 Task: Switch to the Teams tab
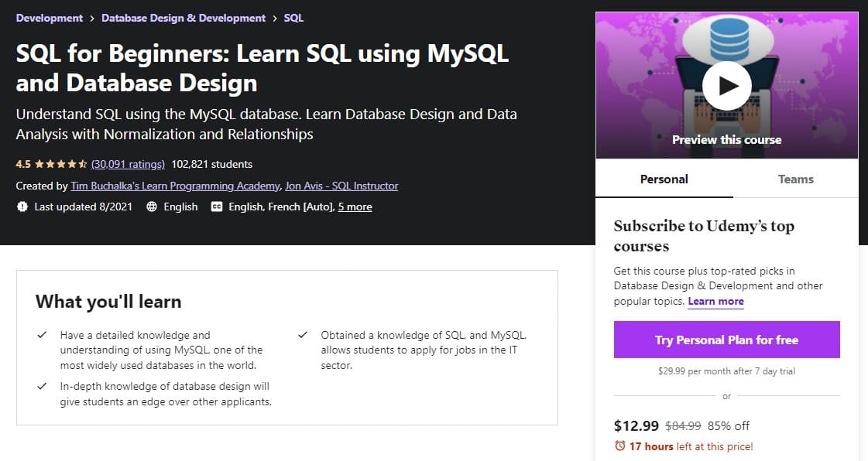click(x=795, y=179)
